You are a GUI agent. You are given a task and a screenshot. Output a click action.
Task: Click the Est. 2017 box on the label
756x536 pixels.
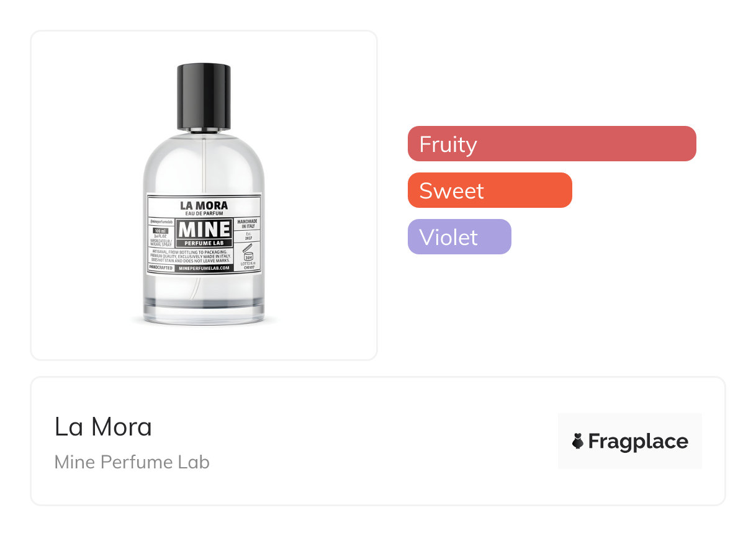pyautogui.click(x=248, y=236)
